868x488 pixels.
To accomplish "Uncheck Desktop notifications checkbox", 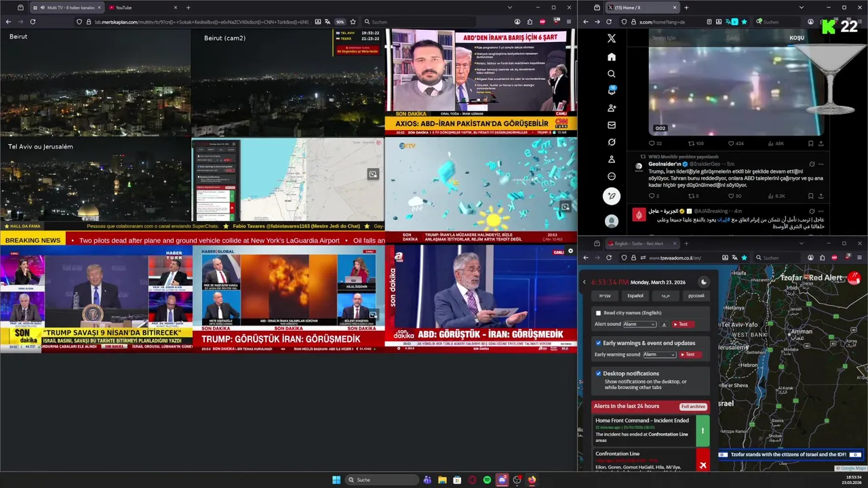I will click(598, 373).
